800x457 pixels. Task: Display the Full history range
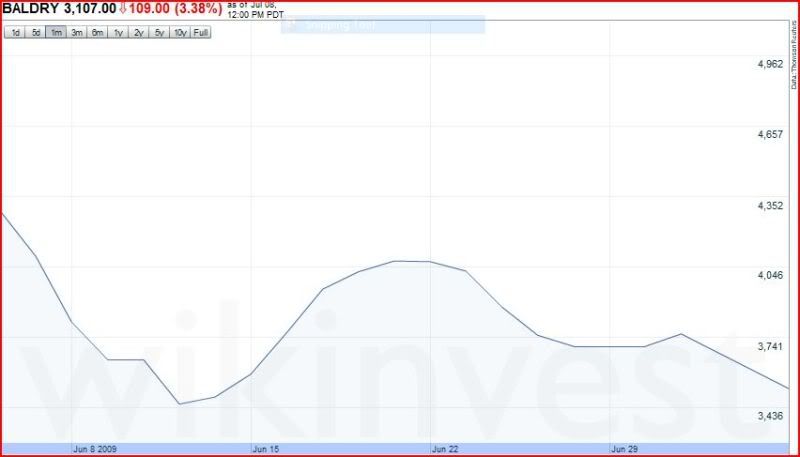coord(201,33)
